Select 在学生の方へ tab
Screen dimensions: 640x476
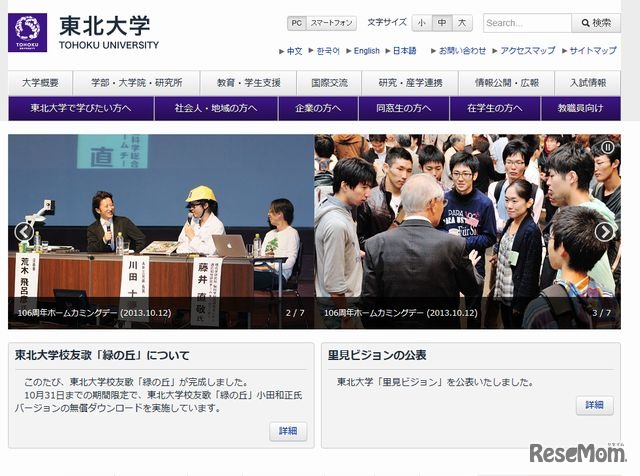tap(495, 108)
